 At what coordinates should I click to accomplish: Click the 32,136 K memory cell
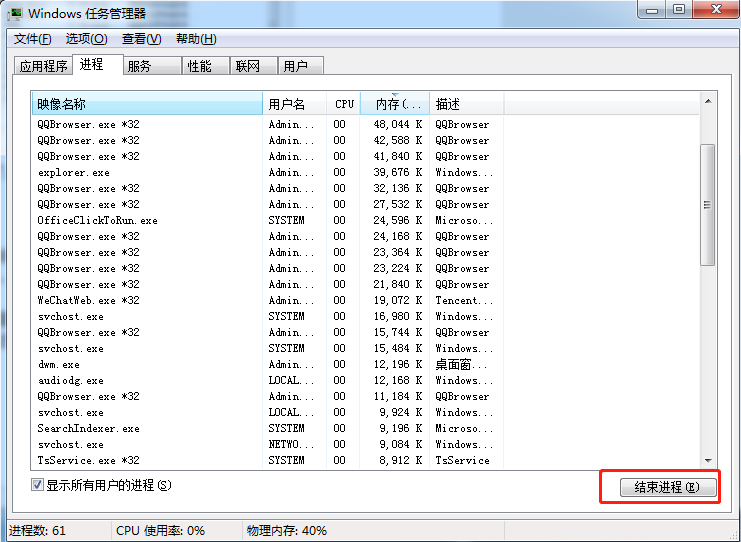398,188
